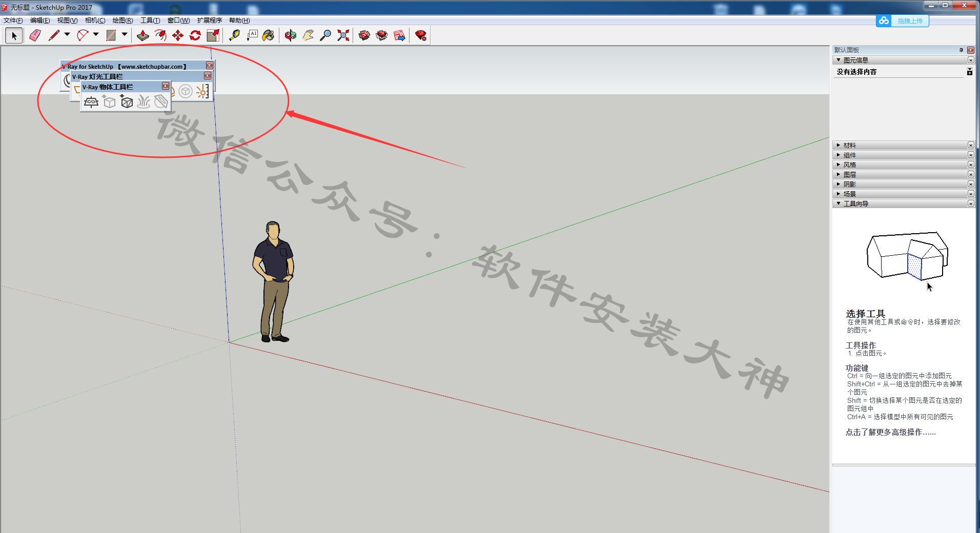This screenshot has width=980, height=533.
Task: Pick the Scale tool
Action: pyautogui.click(x=213, y=35)
